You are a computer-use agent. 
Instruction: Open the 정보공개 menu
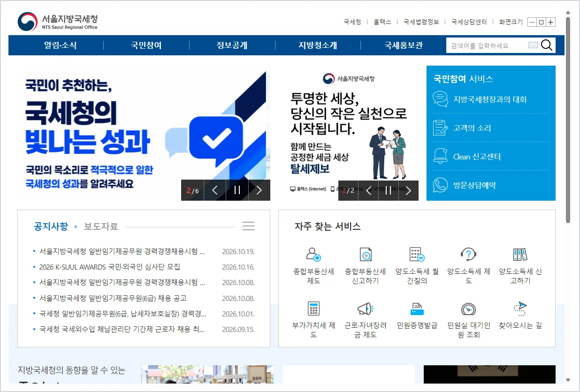[x=232, y=45]
